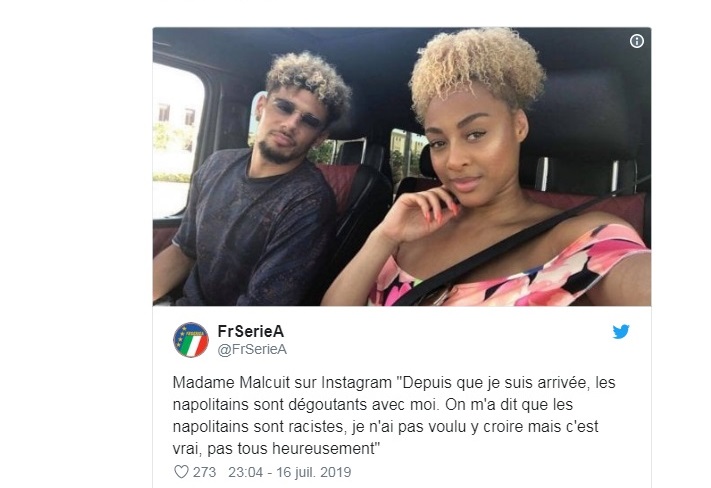Click the blue Twitter bird logo
Image resolution: width=711 pixels, height=488 pixels.
pos(621,332)
